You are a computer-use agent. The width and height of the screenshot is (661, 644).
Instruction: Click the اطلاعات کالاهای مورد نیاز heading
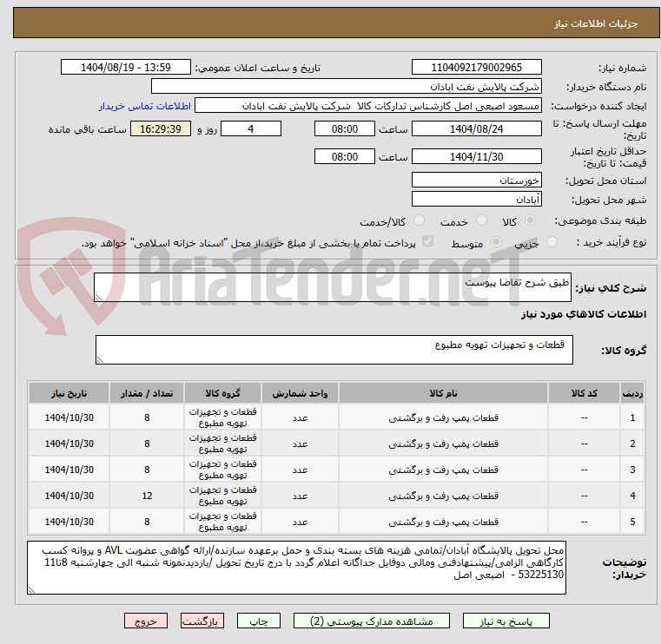click(x=584, y=314)
